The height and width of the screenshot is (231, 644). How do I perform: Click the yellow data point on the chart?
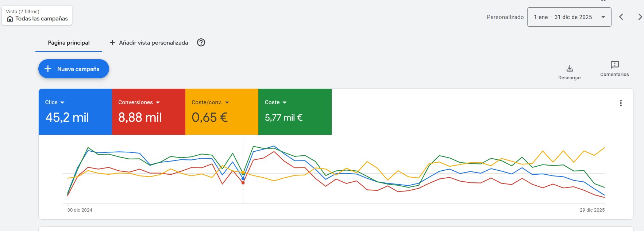tap(243, 173)
